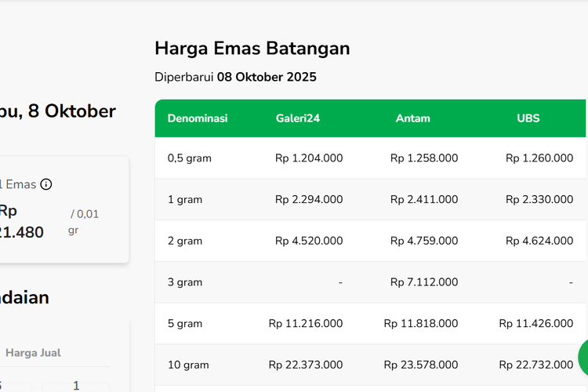588x392 pixels.
Task: Click the Galeri24 0,5 gram price Rp 1.204.000
Action: [x=309, y=158]
